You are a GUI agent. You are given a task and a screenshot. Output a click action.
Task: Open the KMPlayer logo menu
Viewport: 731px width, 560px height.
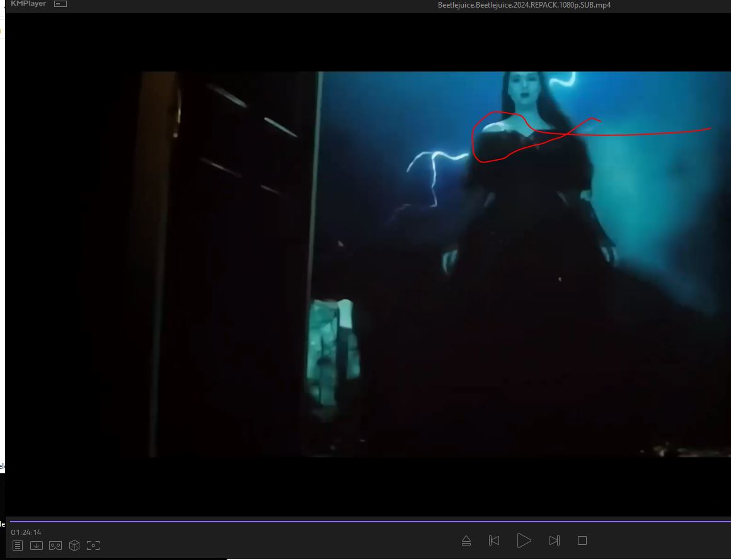point(28,4)
